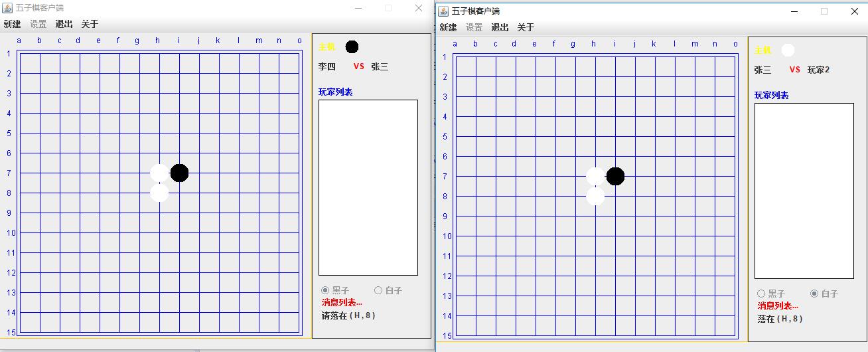Open 退出 menu in left window

pyautogui.click(x=64, y=24)
